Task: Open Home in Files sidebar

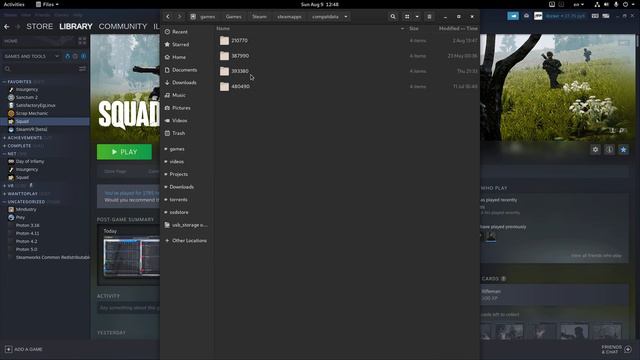Action: click(x=179, y=57)
